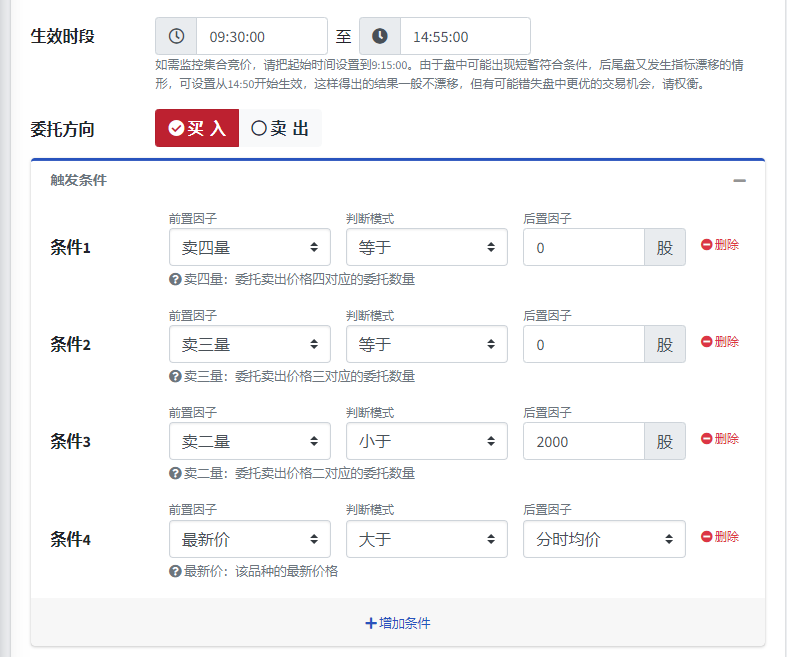Click the help icon next to 卖三量 description
The height and width of the screenshot is (657, 787).
click(x=175, y=377)
